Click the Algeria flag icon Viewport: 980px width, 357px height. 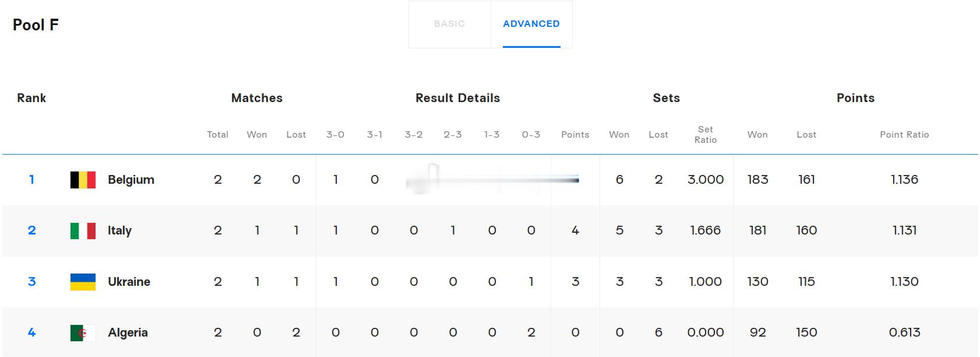83,332
